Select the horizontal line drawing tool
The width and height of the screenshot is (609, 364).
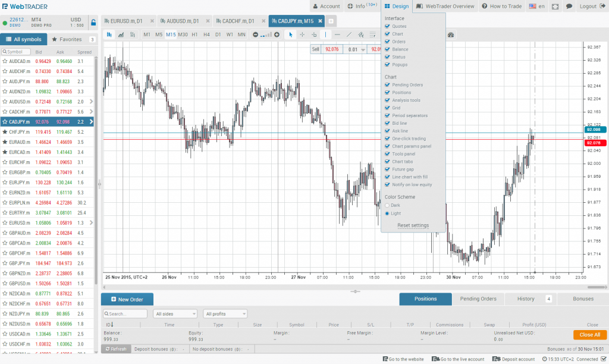(x=337, y=34)
